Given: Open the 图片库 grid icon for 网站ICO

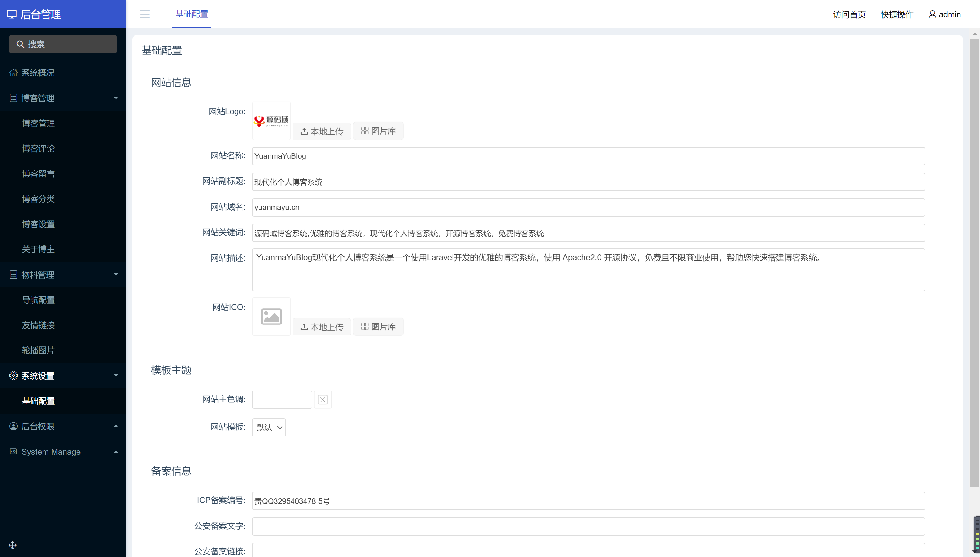Looking at the screenshot, I should pyautogui.click(x=364, y=326).
